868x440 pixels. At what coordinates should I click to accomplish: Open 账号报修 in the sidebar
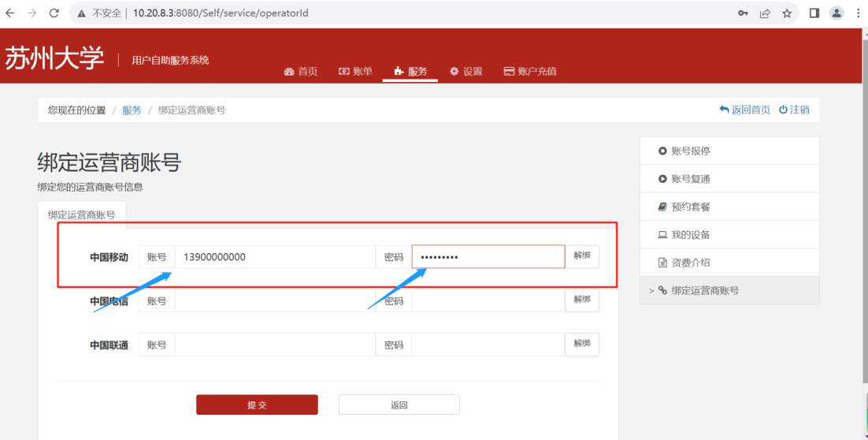pos(690,151)
